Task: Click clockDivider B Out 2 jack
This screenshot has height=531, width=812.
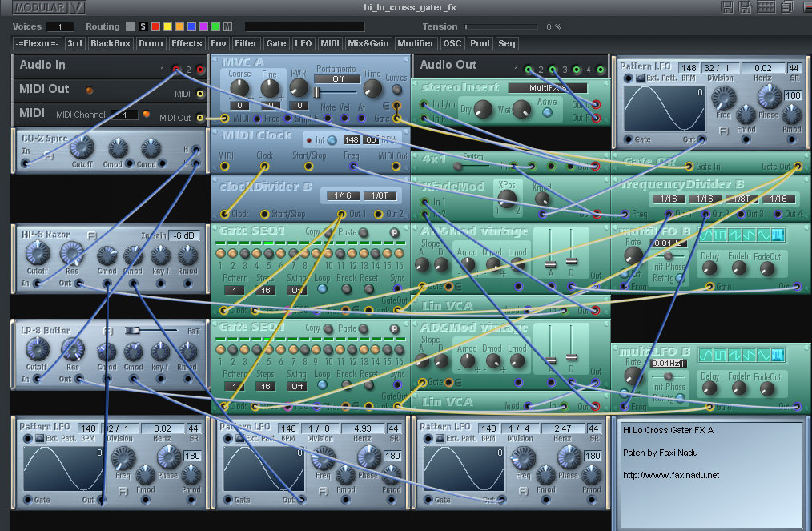Action: pyautogui.click(x=378, y=213)
